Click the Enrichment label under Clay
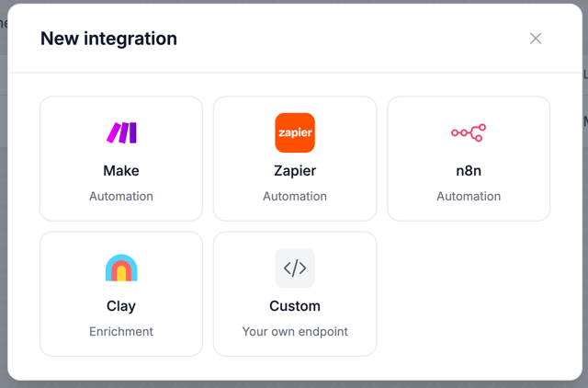Viewport: 588px width, 388px height. click(x=121, y=331)
